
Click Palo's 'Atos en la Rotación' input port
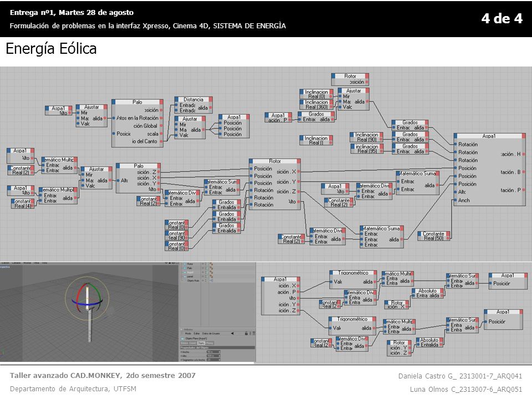click(114, 118)
